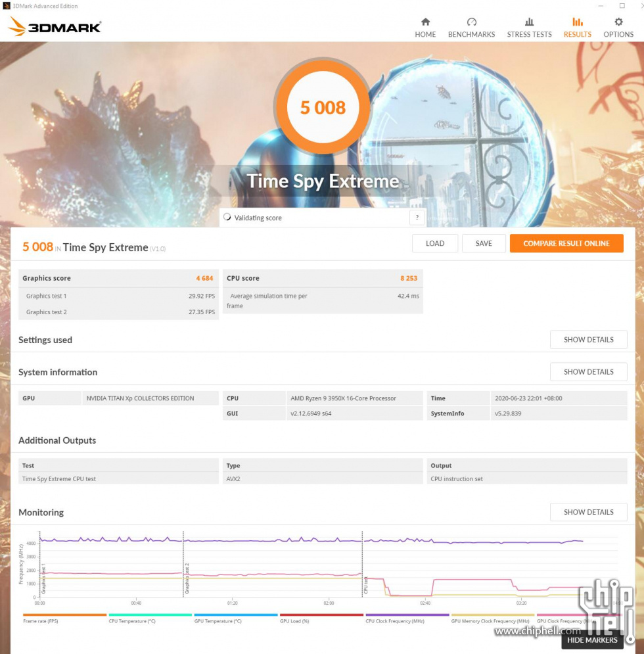644x654 pixels.
Task: Click the Validating score status text
Action: point(258,218)
